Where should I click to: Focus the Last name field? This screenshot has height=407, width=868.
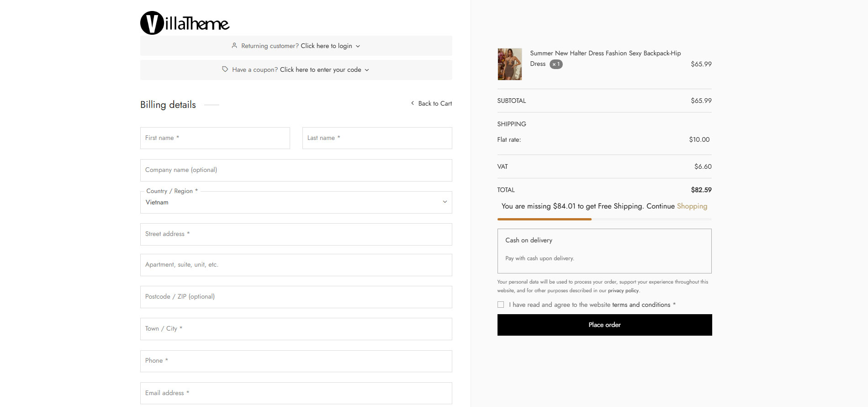pos(377,138)
